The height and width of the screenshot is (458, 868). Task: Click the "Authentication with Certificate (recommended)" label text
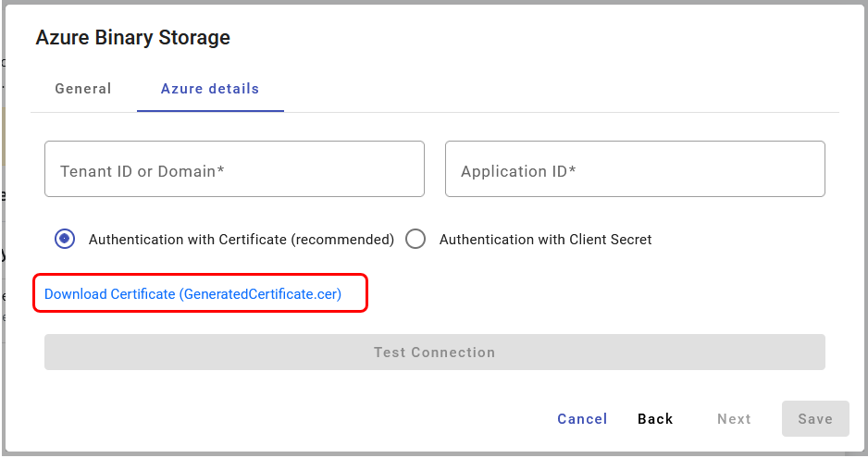tap(241, 240)
